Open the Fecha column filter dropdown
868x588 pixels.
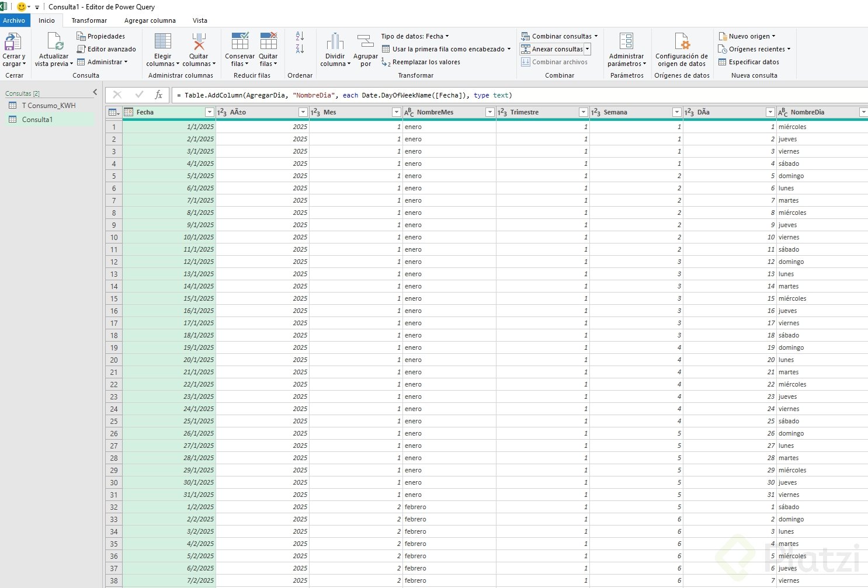pyautogui.click(x=209, y=112)
